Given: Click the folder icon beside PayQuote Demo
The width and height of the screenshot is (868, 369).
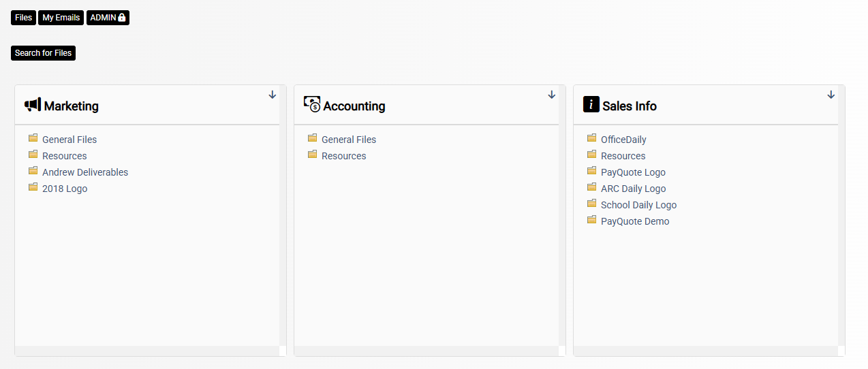Looking at the screenshot, I should click(x=591, y=220).
